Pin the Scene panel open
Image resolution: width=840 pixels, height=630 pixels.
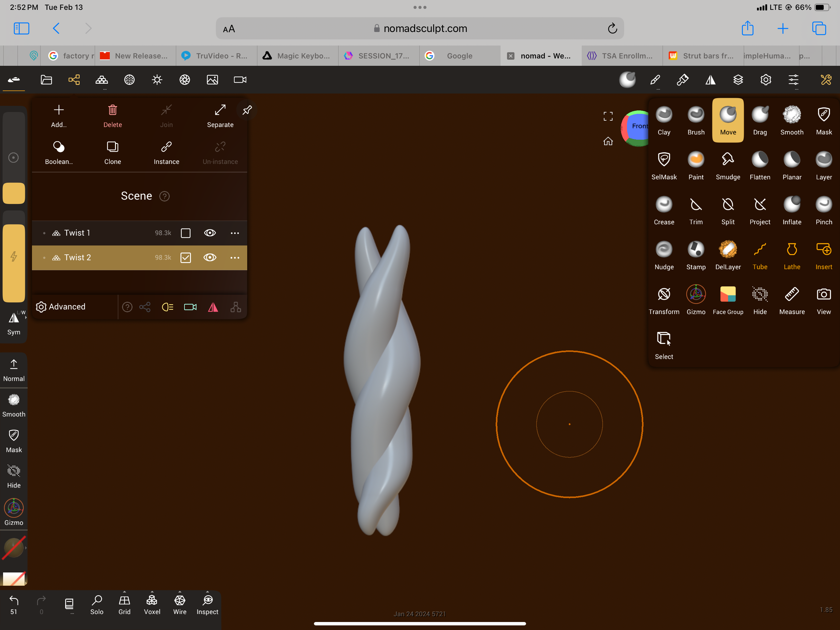247,110
